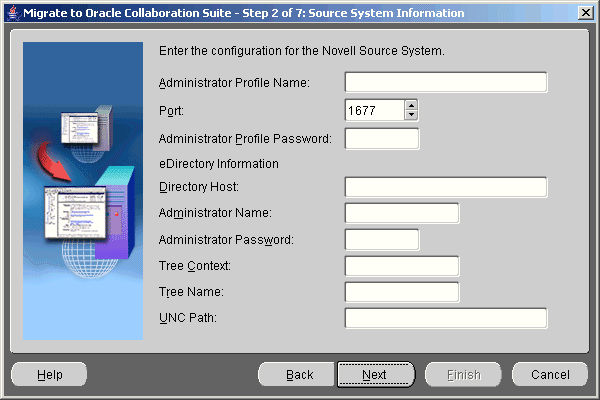The image size is (600, 400).
Task: Open Help for this wizard step
Action: click(49, 374)
